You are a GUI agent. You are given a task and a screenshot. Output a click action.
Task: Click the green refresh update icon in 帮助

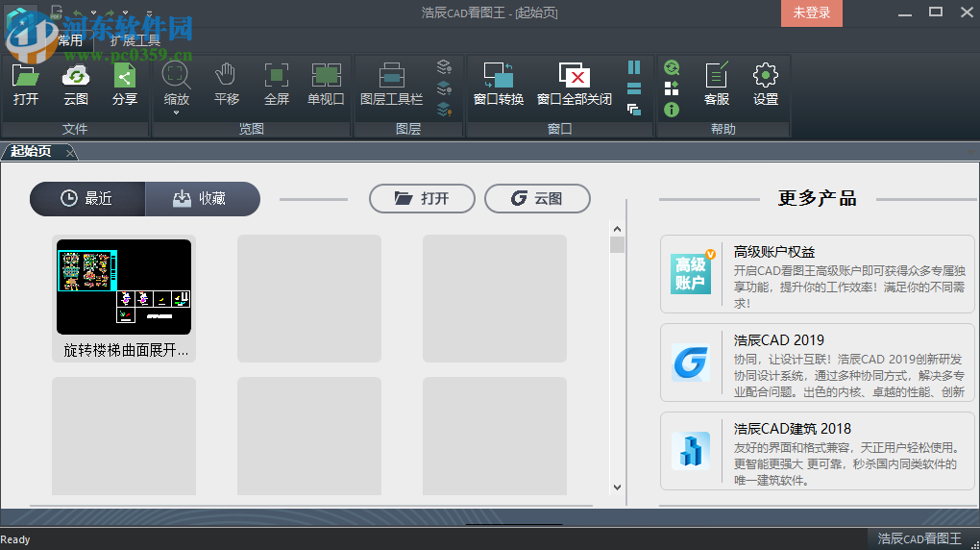click(672, 67)
